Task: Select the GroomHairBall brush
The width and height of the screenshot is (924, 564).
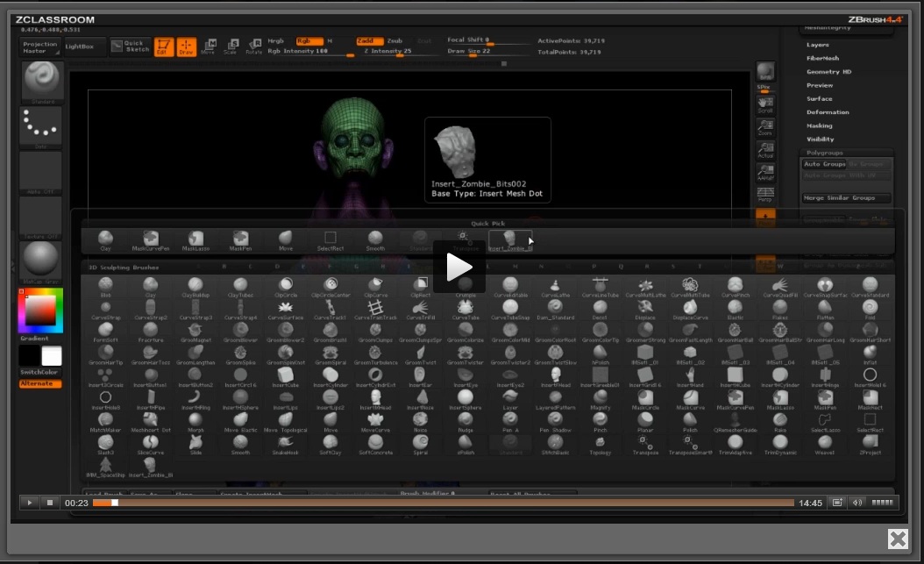Action: pyautogui.click(x=735, y=332)
